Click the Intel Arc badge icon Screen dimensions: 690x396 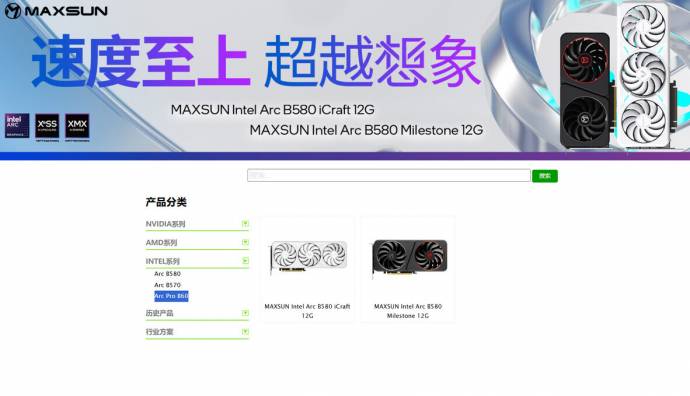pyautogui.click(x=17, y=126)
